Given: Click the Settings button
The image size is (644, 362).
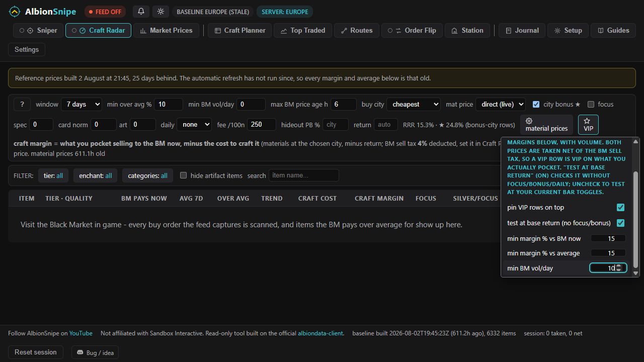Looking at the screenshot, I should tap(27, 49).
